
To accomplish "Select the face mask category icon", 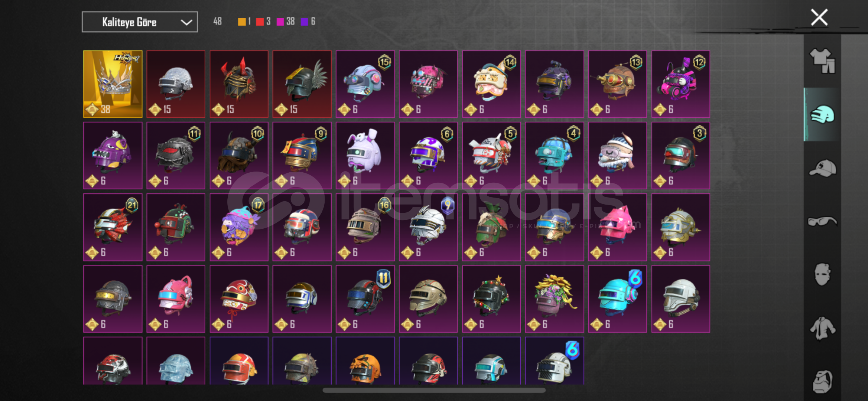I will point(822,274).
